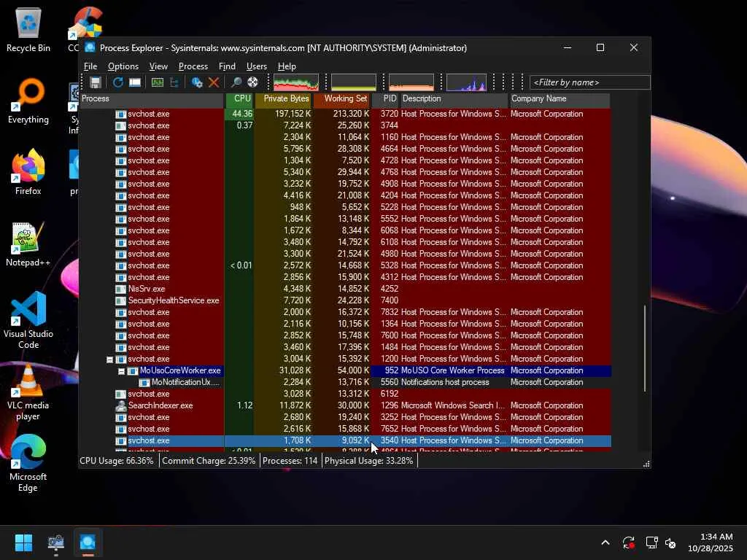Open the Options menu
747x560 pixels.
(123, 66)
